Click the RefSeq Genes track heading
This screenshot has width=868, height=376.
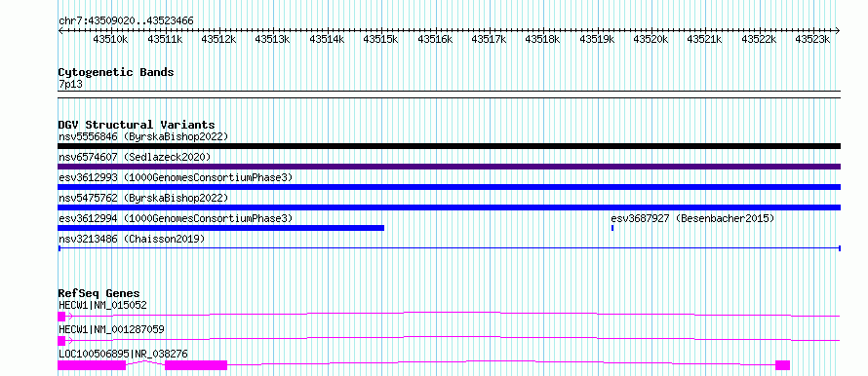point(99,293)
